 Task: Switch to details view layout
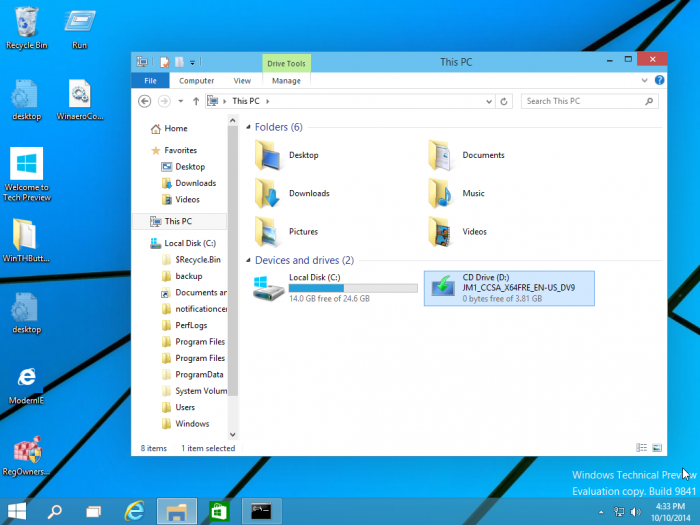pyautogui.click(x=641, y=448)
